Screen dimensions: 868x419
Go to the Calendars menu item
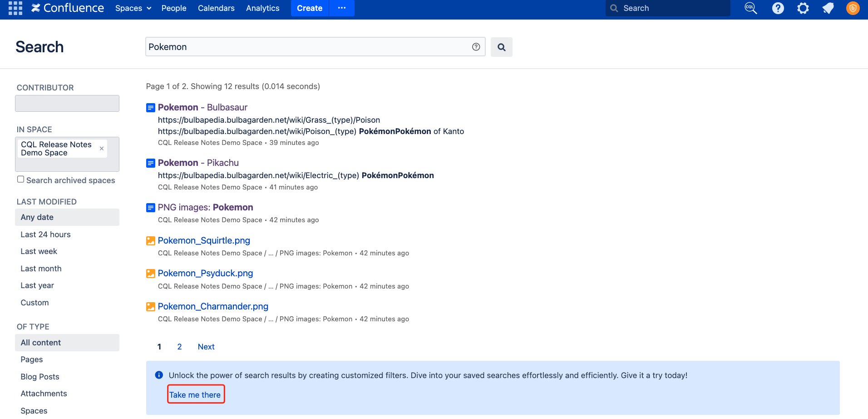pyautogui.click(x=216, y=8)
